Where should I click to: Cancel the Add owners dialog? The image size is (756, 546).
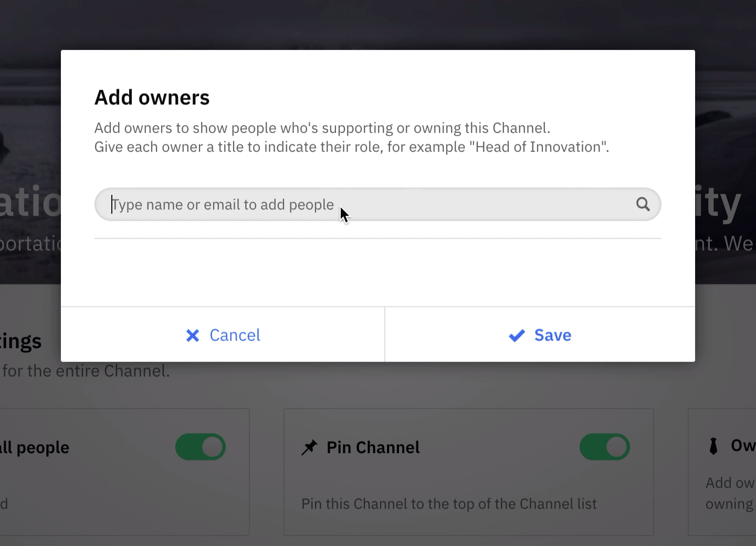pos(223,335)
